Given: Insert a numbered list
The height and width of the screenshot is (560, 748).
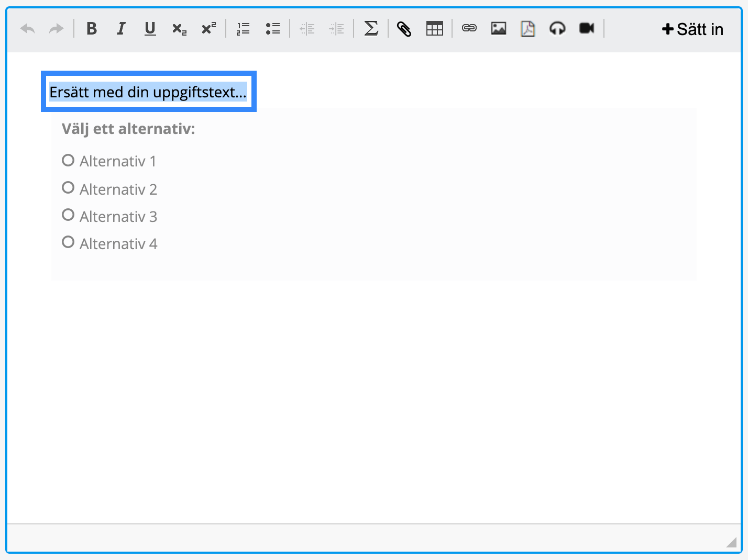Looking at the screenshot, I should tap(243, 29).
